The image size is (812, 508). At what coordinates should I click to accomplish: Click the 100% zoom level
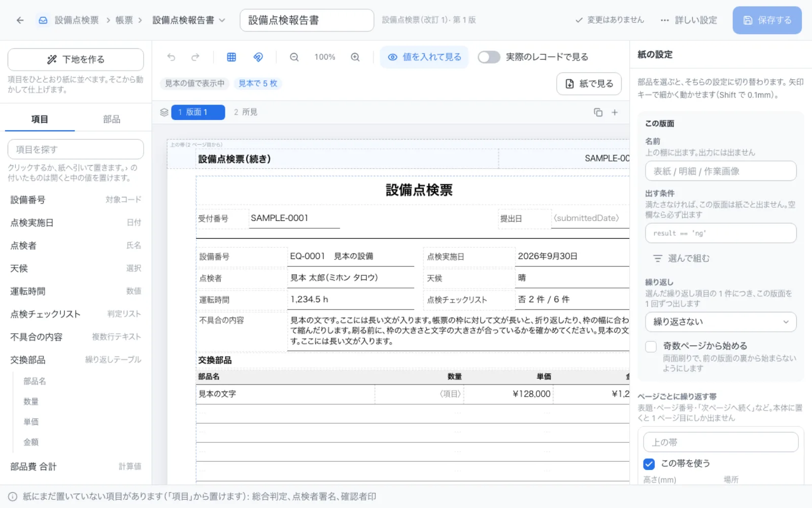click(325, 57)
